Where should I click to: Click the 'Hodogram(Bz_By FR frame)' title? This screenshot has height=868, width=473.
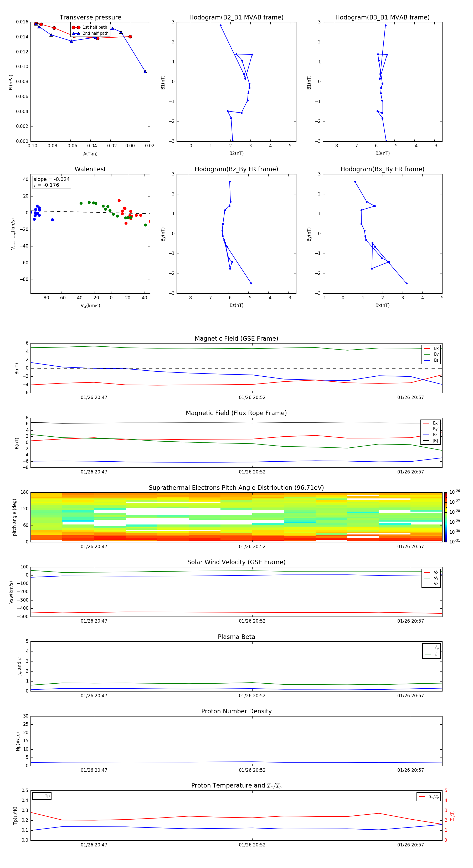[236, 169]
